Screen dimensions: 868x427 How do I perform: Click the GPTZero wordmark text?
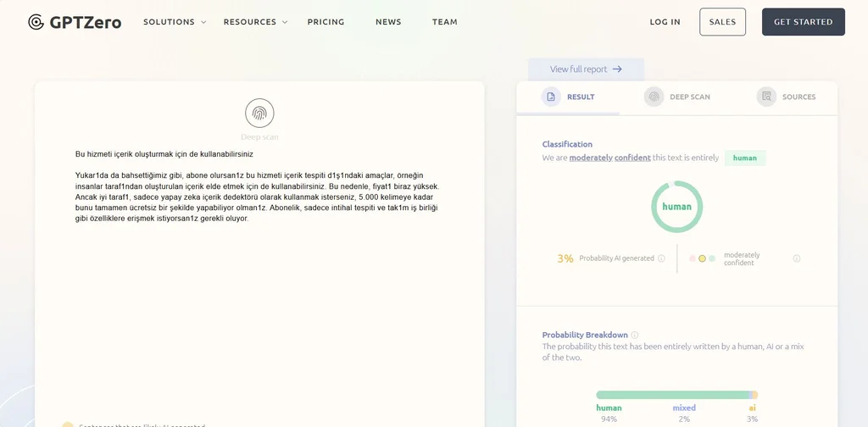pos(86,22)
